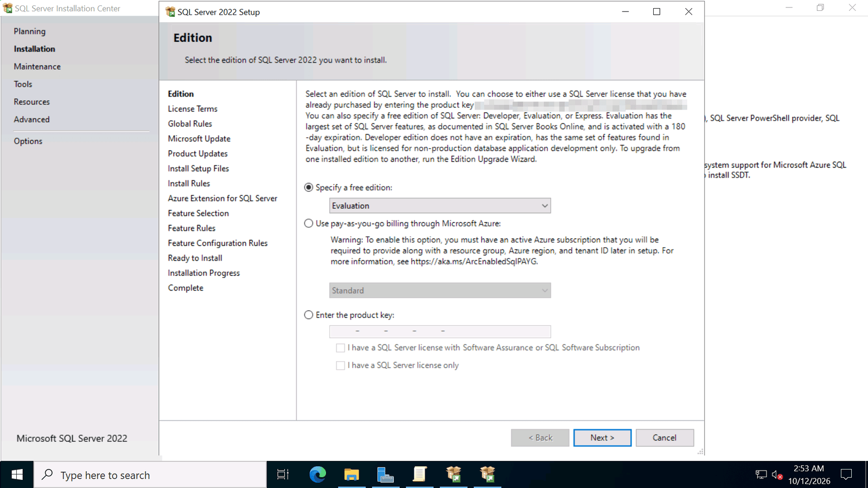The image size is (868, 488).
Task: Open the Standard pay-as-you-go edition dropdown
Action: (x=440, y=291)
